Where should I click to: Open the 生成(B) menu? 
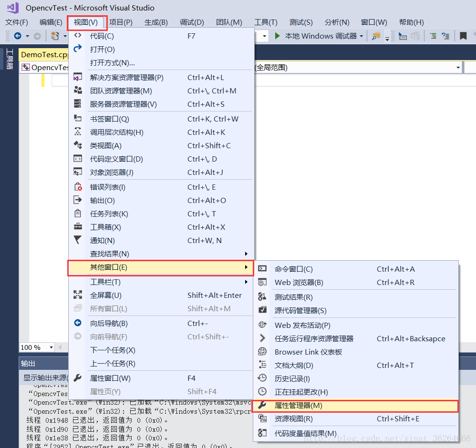point(156,22)
